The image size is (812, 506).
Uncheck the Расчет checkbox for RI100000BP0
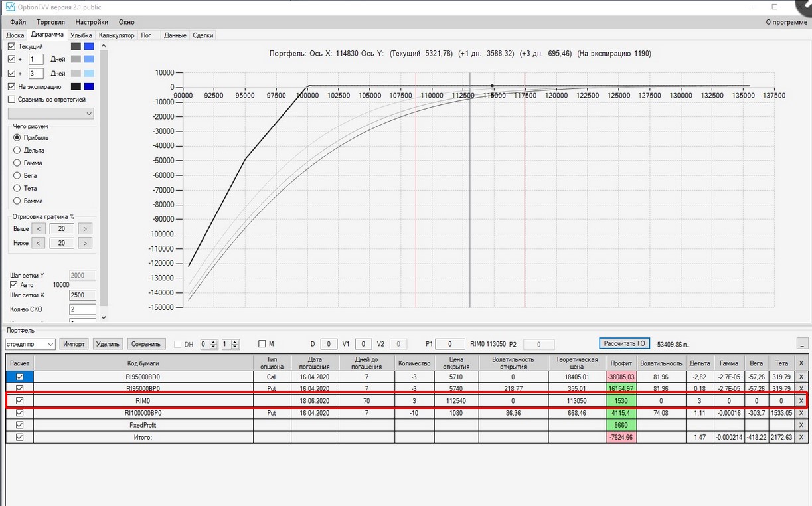tap(19, 412)
